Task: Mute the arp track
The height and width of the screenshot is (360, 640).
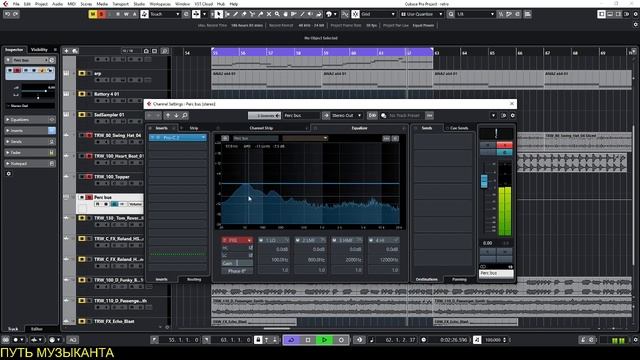Action: point(81,73)
